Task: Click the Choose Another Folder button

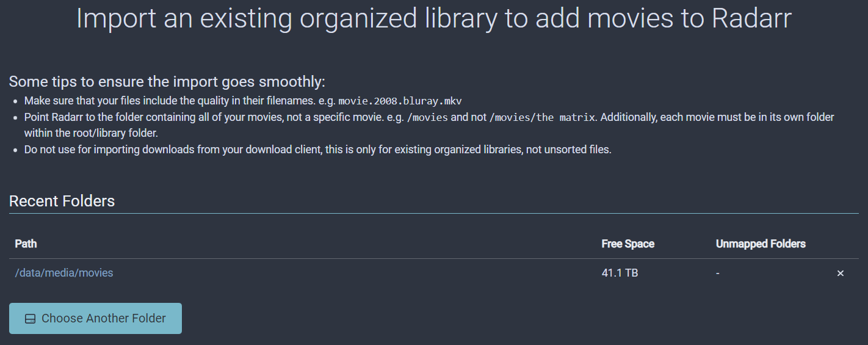Action: (x=96, y=319)
